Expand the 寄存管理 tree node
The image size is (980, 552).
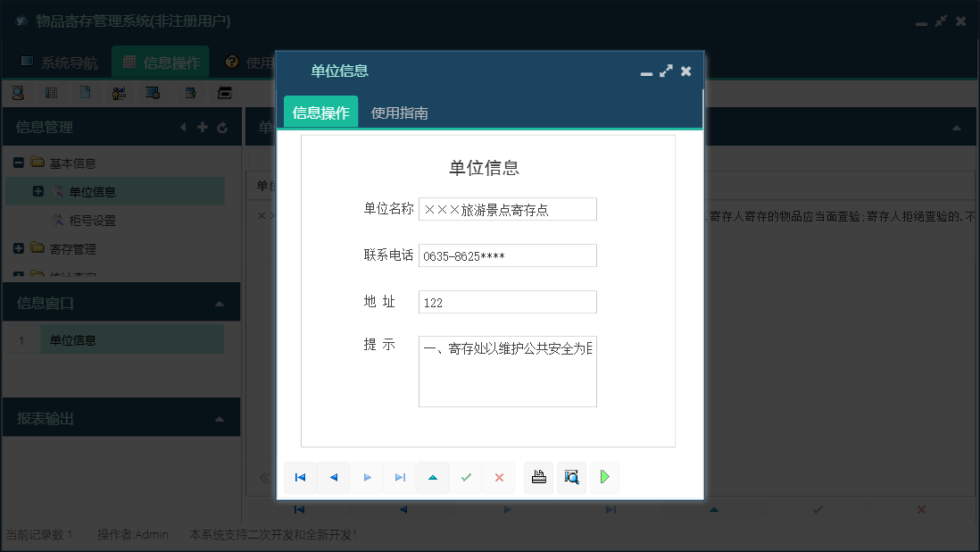point(17,248)
